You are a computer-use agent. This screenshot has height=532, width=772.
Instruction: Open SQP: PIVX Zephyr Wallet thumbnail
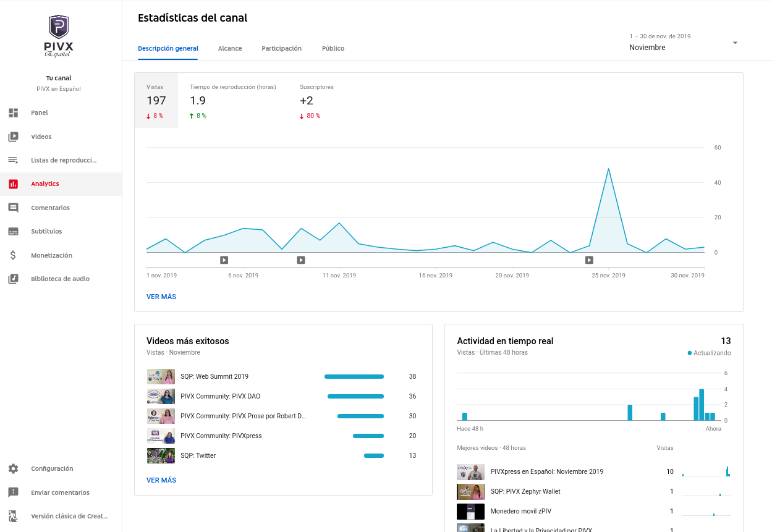click(x=470, y=491)
